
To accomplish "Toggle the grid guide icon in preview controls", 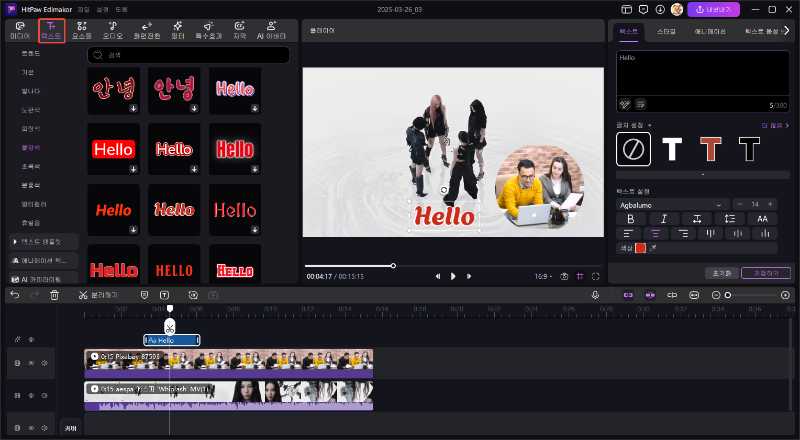I will (x=580, y=276).
